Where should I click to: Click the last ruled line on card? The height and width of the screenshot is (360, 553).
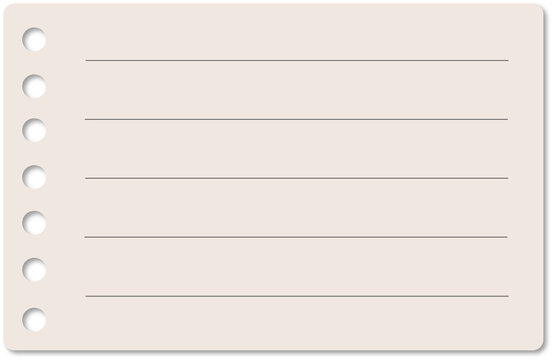pos(297,296)
